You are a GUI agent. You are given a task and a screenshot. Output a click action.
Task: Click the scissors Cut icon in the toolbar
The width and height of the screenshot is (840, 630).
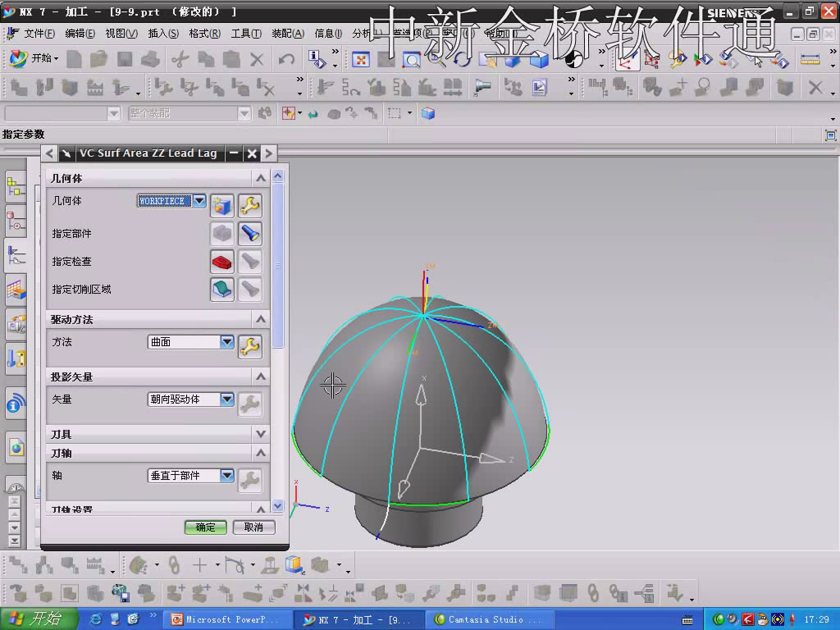click(x=180, y=59)
